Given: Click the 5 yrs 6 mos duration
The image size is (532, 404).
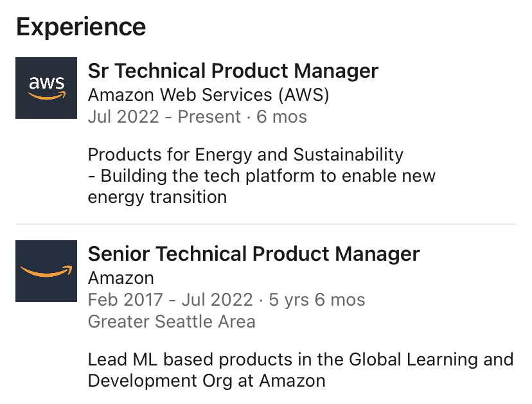Looking at the screenshot, I should [x=316, y=299].
